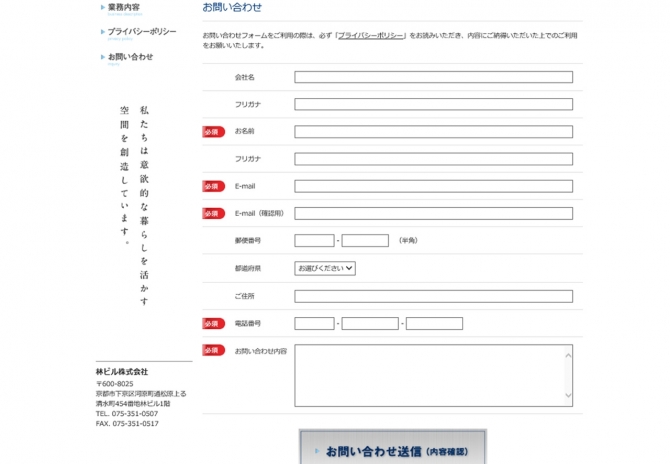Viewport: 670px width, 464px height.
Task: Click the second 郵便番号 box
Action: 365,241
